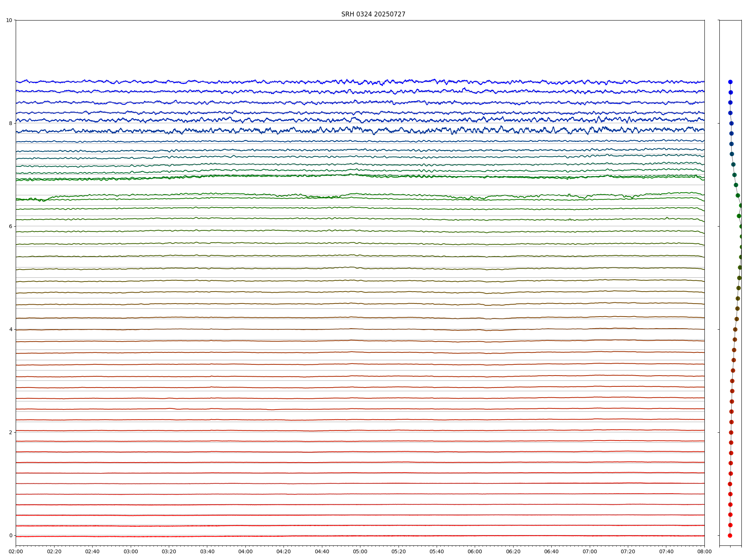Click the bottom red trace line at 04:00
Viewport: 747px width, 560px height.
tap(245, 536)
